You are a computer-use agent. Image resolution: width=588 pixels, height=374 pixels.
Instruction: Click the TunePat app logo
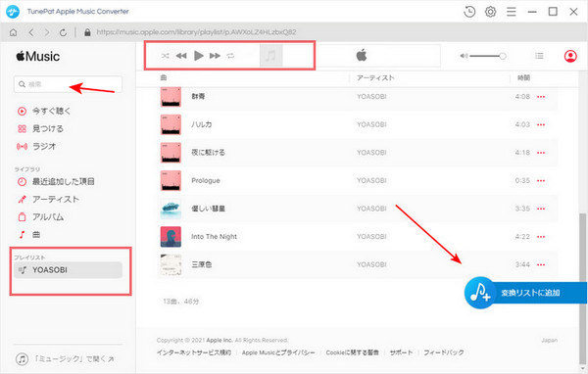click(13, 12)
